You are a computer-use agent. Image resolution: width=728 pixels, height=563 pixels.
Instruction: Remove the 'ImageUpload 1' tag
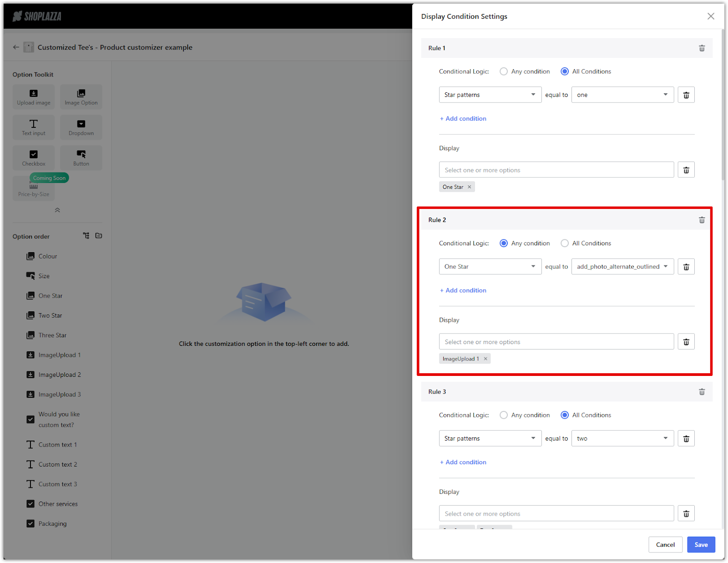pyautogui.click(x=485, y=359)
